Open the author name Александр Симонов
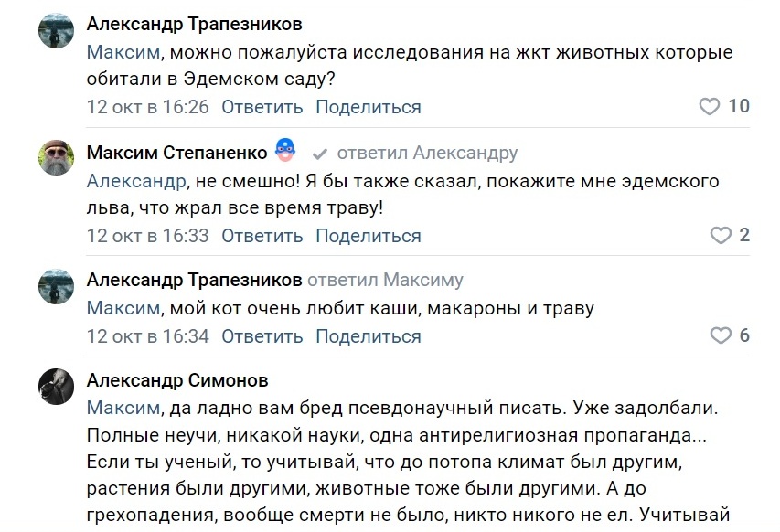 pyautogui.click(x=177, y=380)
